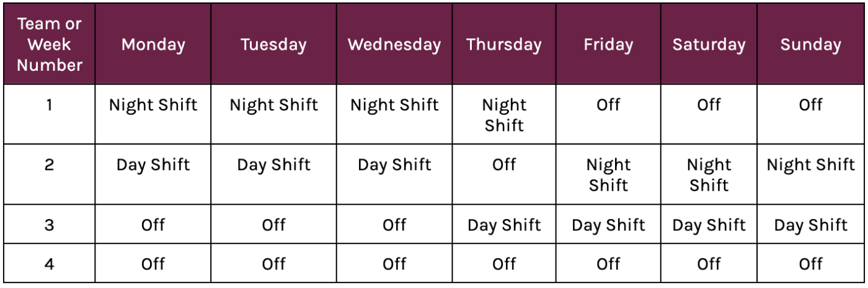Click row number 4 label cell

coord(50,264)
